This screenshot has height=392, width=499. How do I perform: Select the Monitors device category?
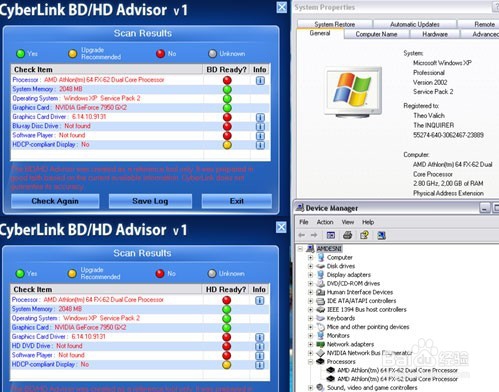(338, 335)
